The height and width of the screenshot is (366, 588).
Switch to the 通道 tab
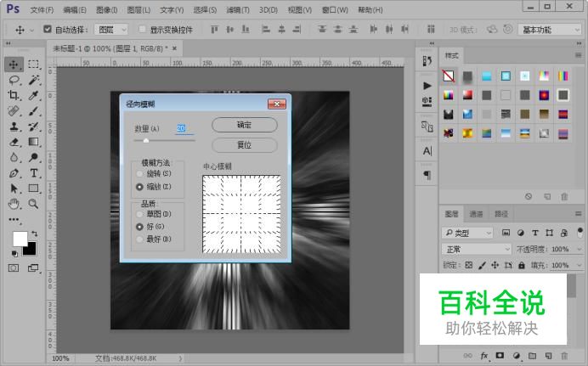(x=476, y=214)
